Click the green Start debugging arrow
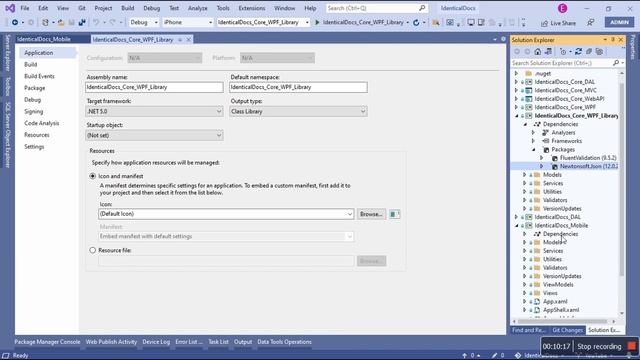640x360 pixels. (317, 22)
